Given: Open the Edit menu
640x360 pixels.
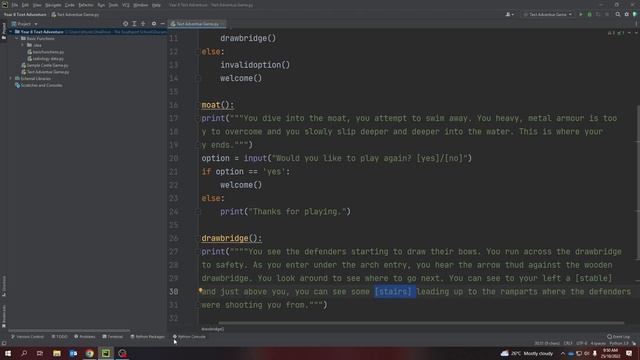Looking at the screenshot, I should 25,5.
